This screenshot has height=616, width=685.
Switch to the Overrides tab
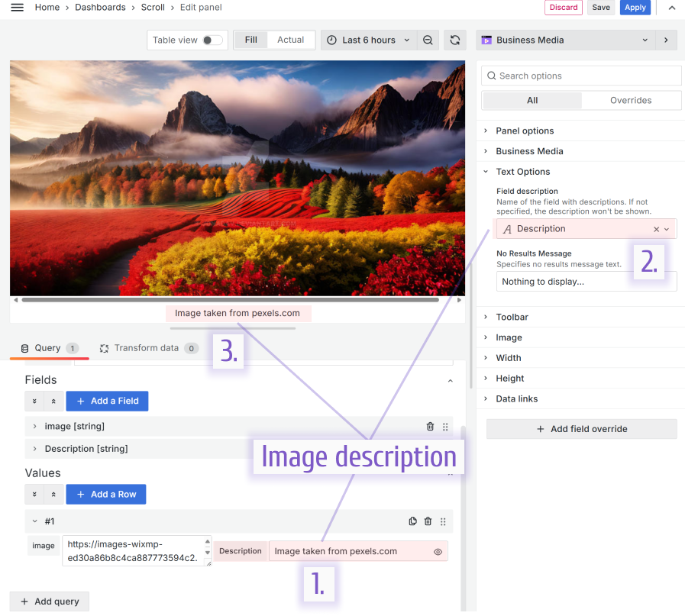tap(630, 101)
